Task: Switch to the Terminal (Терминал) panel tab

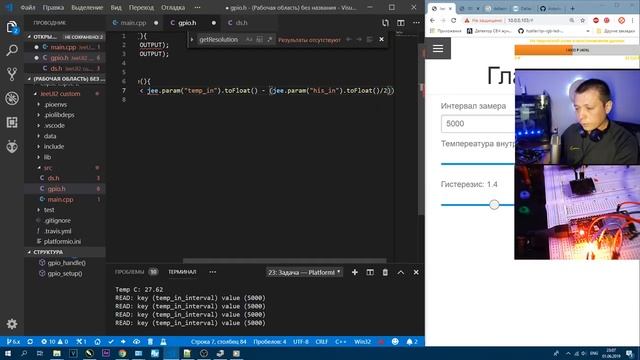Action: point(182,272)
